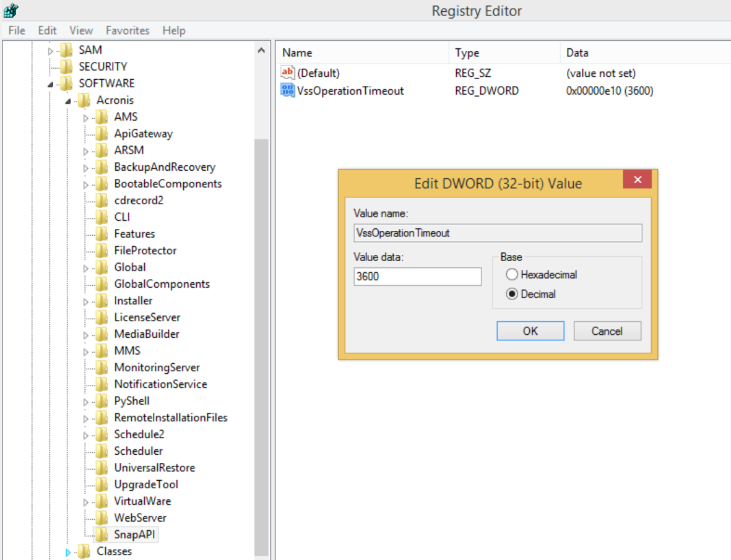Screen dimensions: 731x560
Task: Click the SAM folder icon
Action: [x=67, y=50]
